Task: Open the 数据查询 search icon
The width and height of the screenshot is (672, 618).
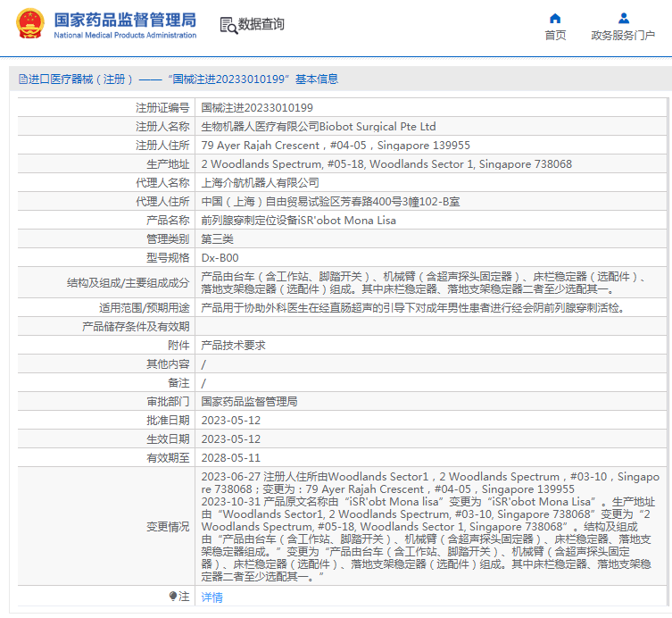Action: (x=228, y=25)
